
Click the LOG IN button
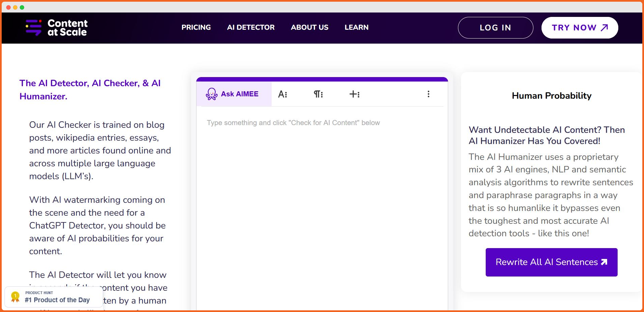point(496,28)
